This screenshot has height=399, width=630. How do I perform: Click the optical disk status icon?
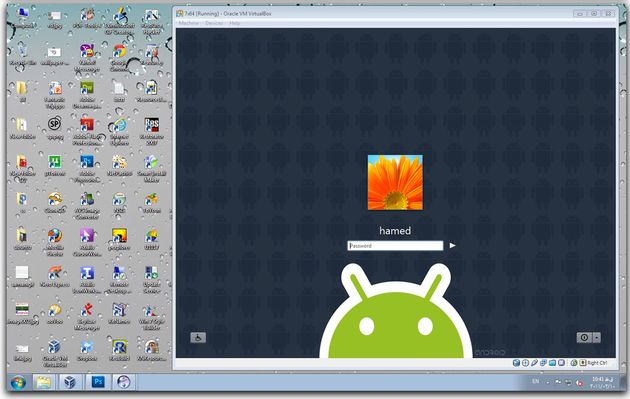coord(526,363)
